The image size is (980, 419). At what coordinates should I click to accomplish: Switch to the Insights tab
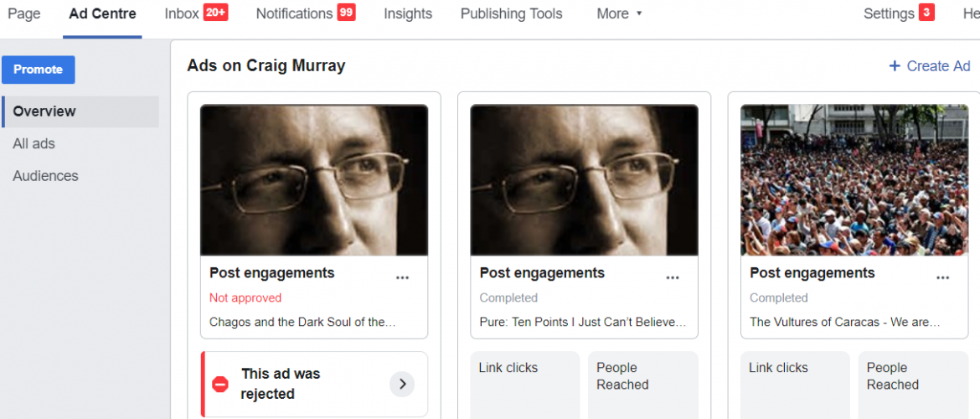point(408,13)
